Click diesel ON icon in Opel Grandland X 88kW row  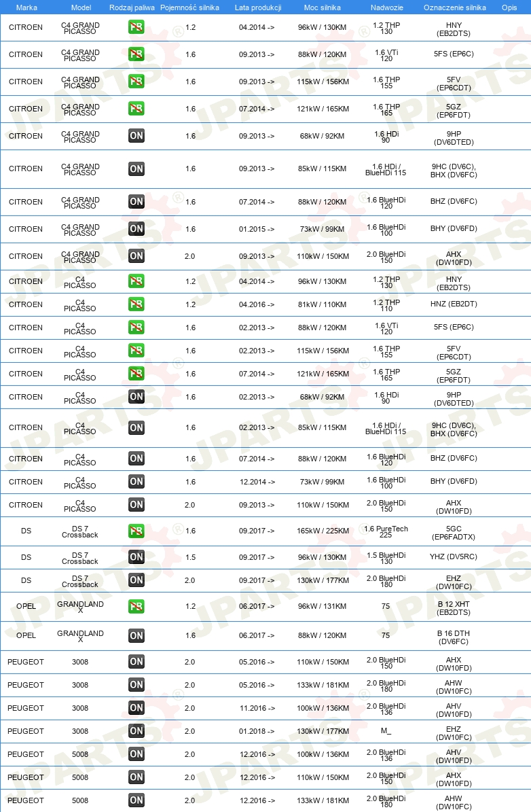pyautogui.click(x=136, y=635)
